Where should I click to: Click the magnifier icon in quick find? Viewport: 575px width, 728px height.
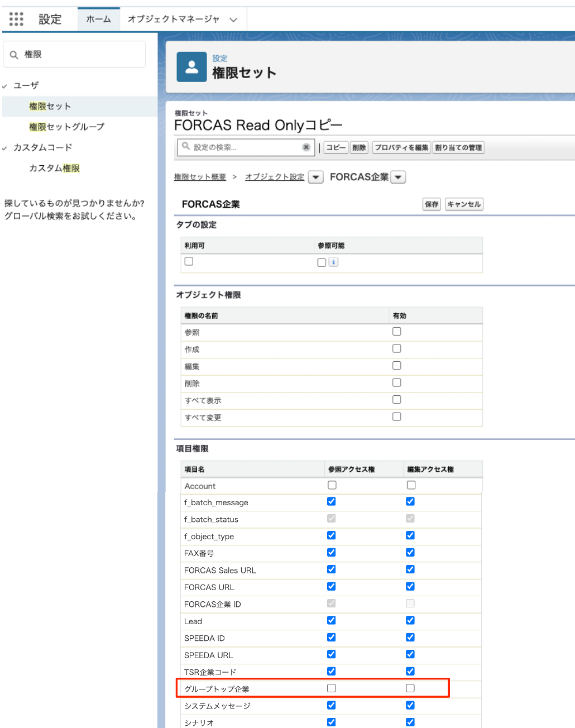coord(14,55)
